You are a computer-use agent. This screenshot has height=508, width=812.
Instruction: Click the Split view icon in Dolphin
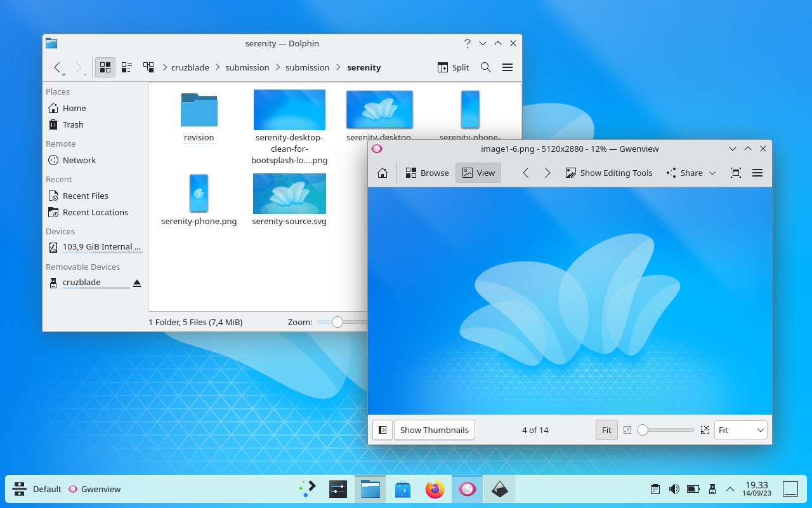tap(452, 67)
